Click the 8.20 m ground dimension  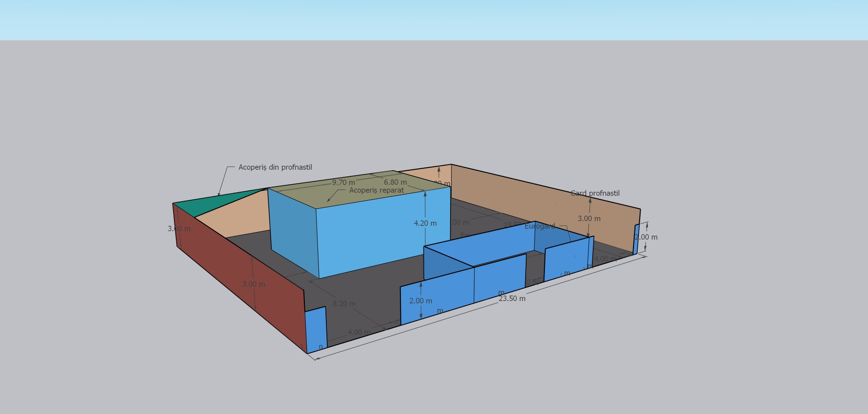point(344,304)
